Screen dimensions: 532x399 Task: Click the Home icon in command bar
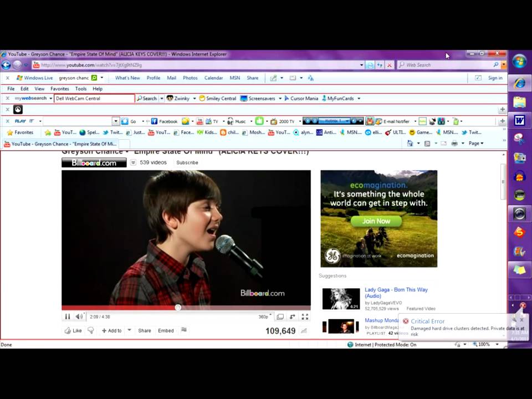coord(410,143)
